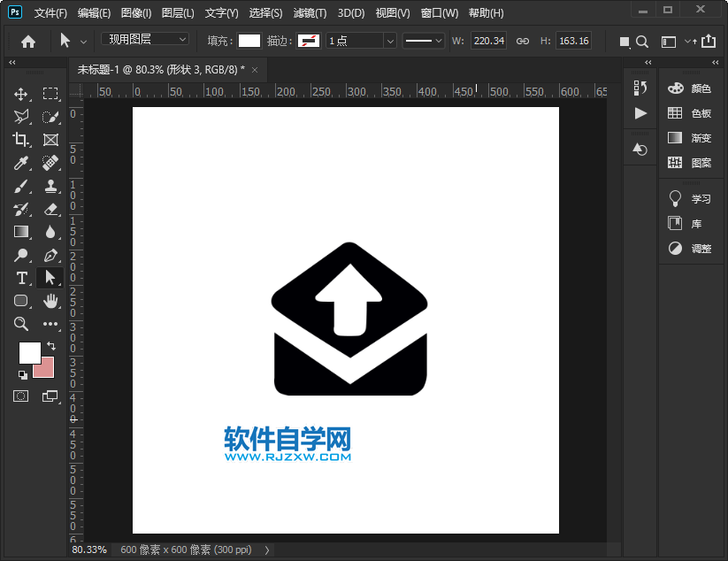Open the 现用图层 dropdown
728x561 pixels.
click(x=144, y=40)
